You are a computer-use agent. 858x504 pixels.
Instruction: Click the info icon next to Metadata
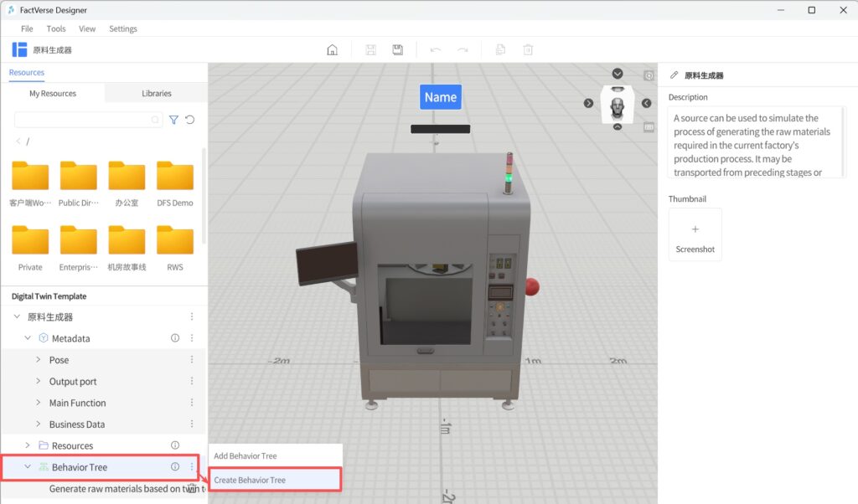click(175, 338)
